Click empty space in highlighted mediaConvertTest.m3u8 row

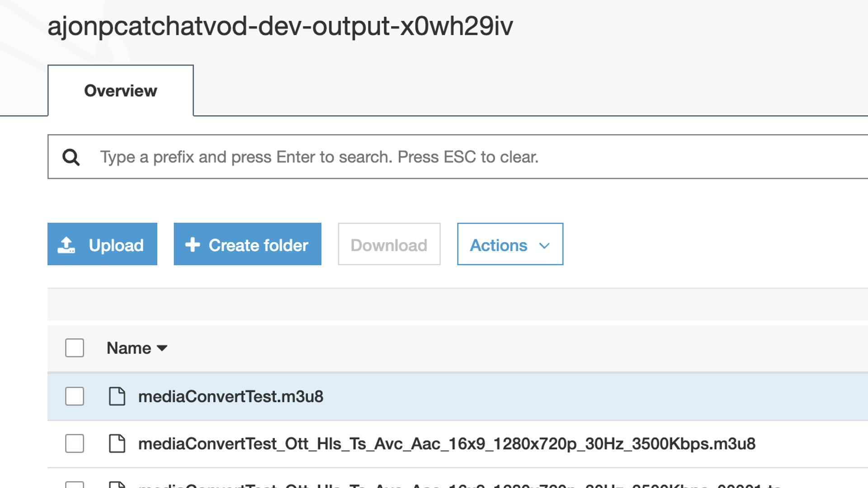[x=588, y=396]
